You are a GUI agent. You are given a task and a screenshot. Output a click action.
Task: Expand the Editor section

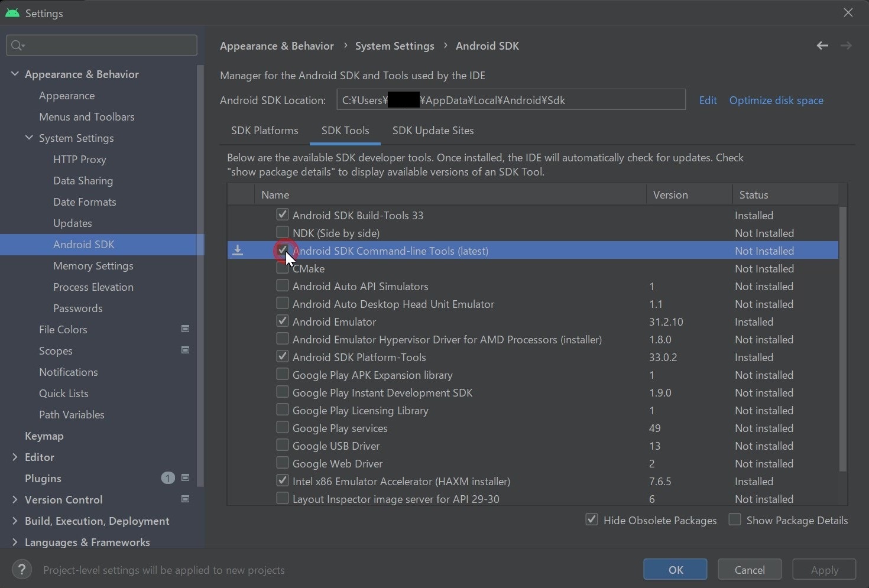click(x=14, y=457)
